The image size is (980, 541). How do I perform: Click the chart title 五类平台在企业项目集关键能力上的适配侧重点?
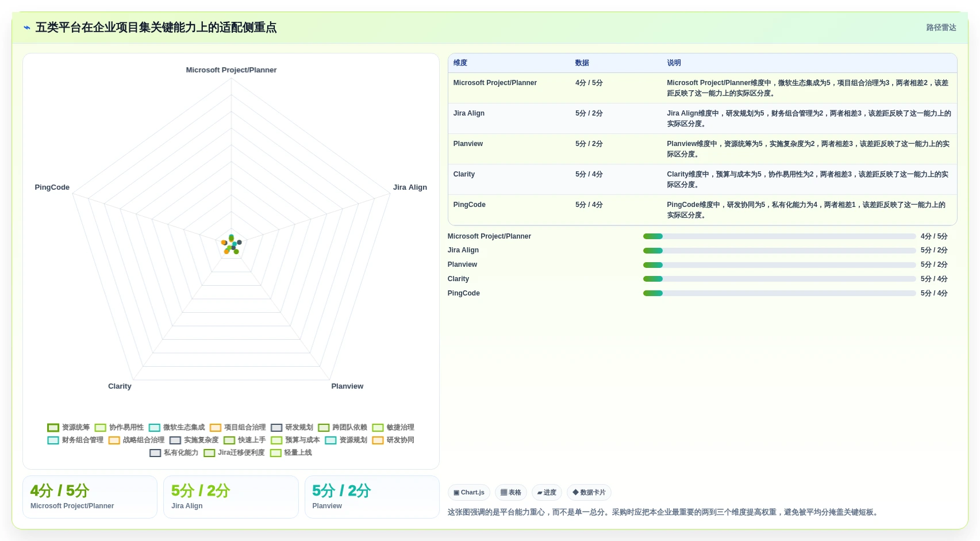156,28
